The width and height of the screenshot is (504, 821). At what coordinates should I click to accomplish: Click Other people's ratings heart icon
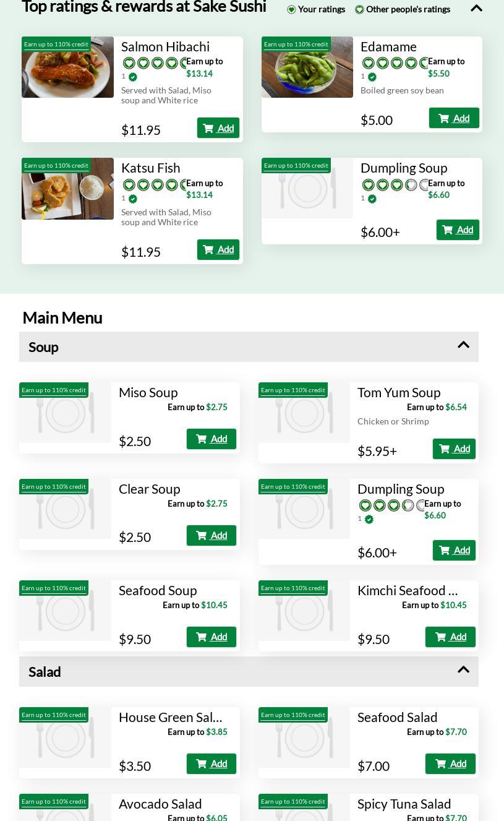(359, 9)
